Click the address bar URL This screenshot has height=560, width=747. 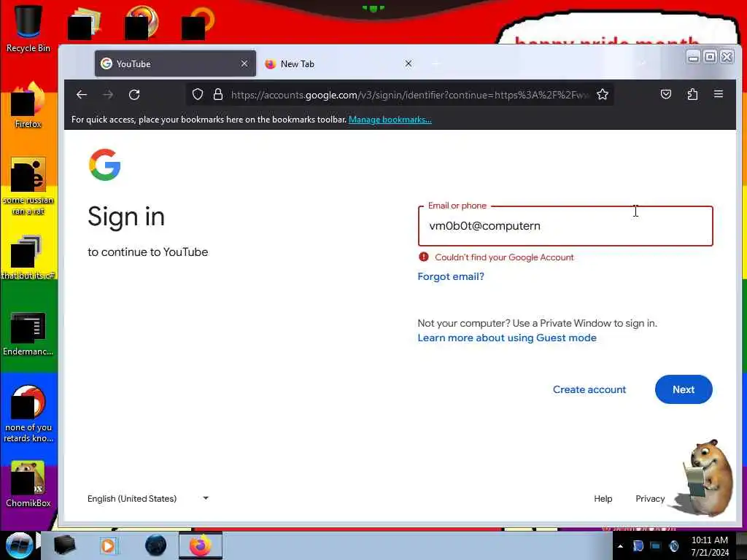click(x=410, y=95)
